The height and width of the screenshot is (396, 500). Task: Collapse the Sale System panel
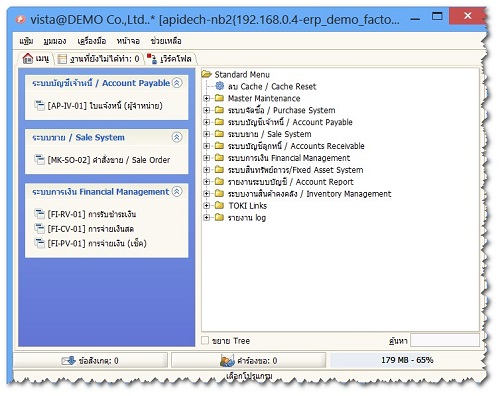177,137
